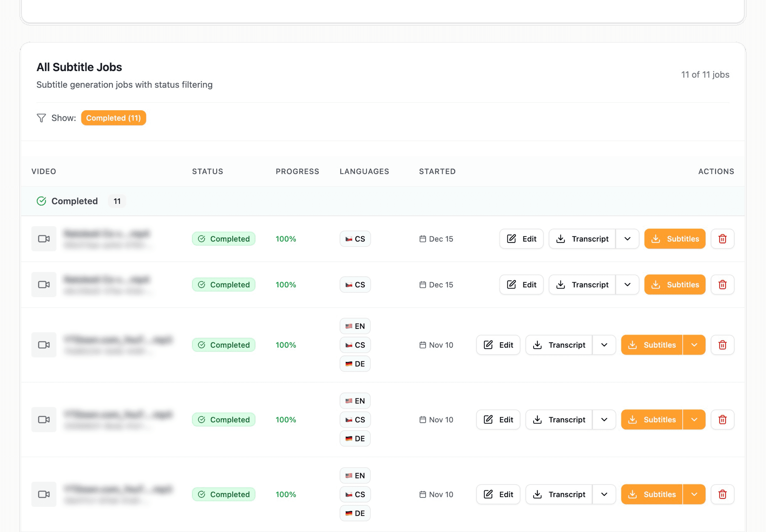Click video camera icon of last visible job
Viewport: 766px width, 532px height.
pyautogui.click(x=44, y=494)
